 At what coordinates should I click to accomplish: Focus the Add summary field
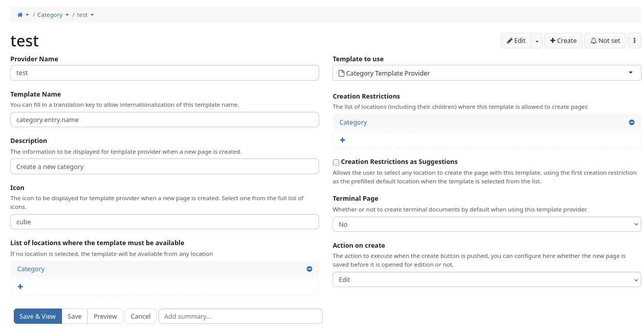pos(240,316)
